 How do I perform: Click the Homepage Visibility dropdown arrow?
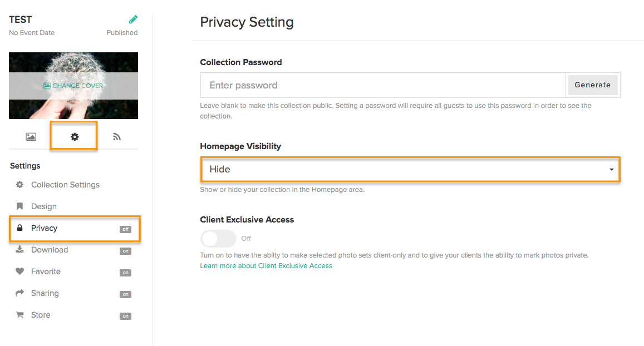coord(612,170)
